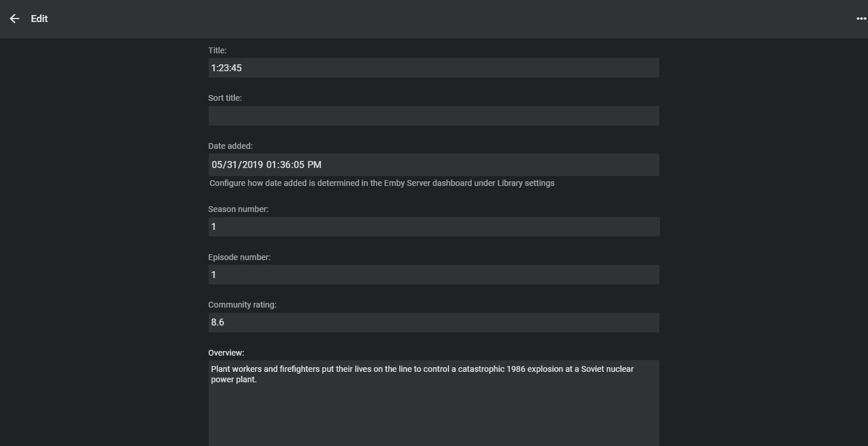This screenshot has height=446, width=868.
Task: Click the 05/31/2019 date in Date added
Action: point(238,165)
